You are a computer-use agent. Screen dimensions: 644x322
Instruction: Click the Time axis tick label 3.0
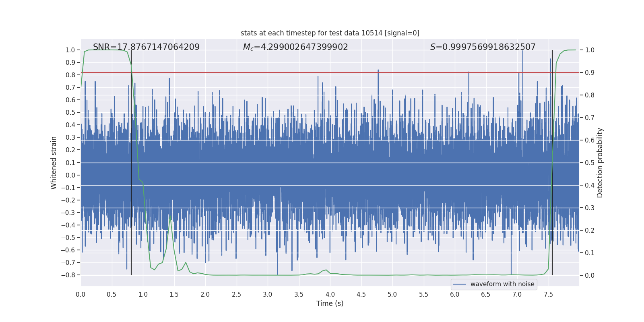click(268, 294)
